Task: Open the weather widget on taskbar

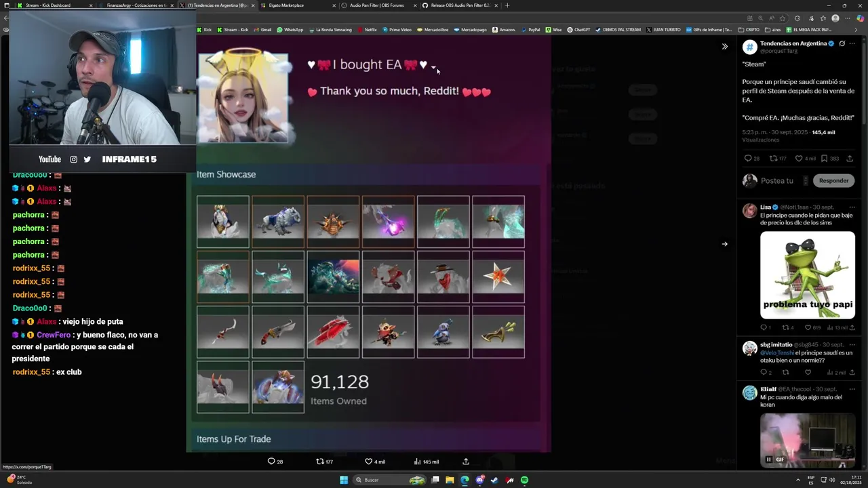Action: pos(20,480)
